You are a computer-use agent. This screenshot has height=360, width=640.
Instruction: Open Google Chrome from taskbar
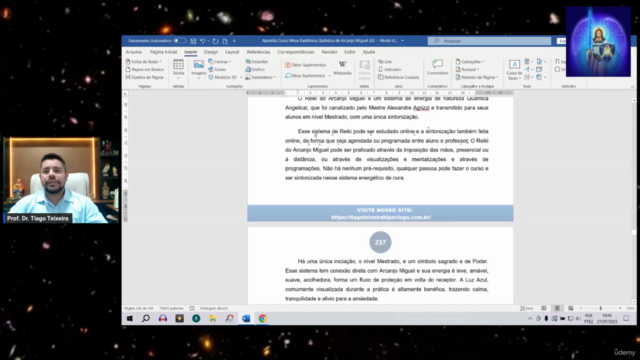pyautogui.click(x=262, y=318)
